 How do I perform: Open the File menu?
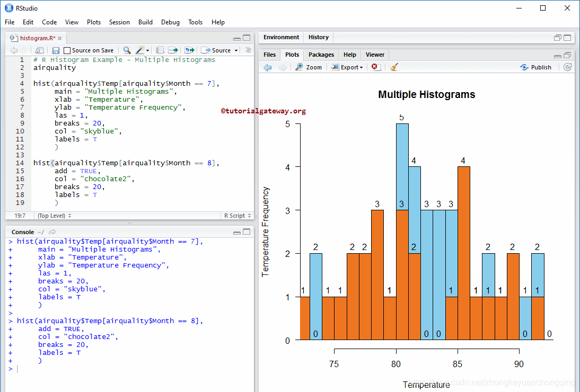(x=10, y=22)
